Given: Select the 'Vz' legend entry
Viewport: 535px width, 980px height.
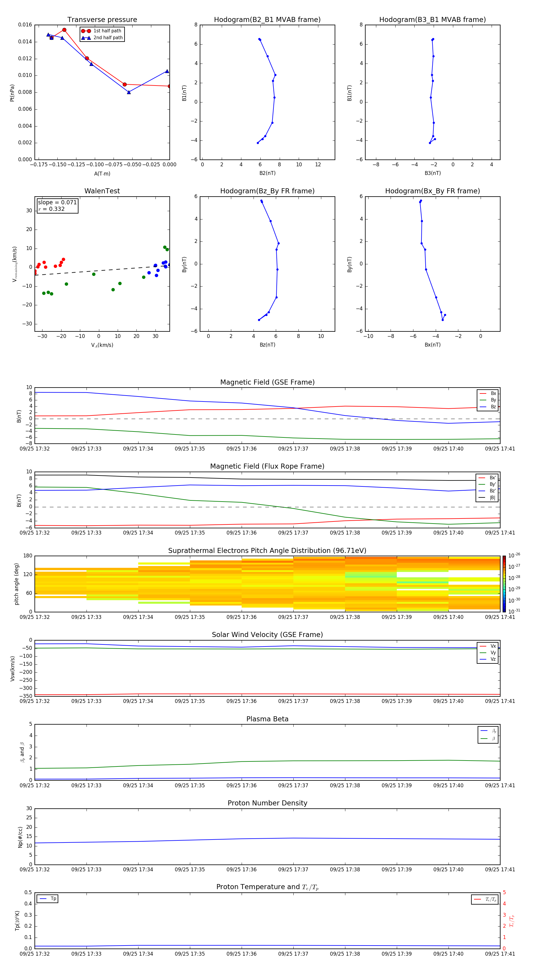Looking at the screenshot, I should pos(488,659).
